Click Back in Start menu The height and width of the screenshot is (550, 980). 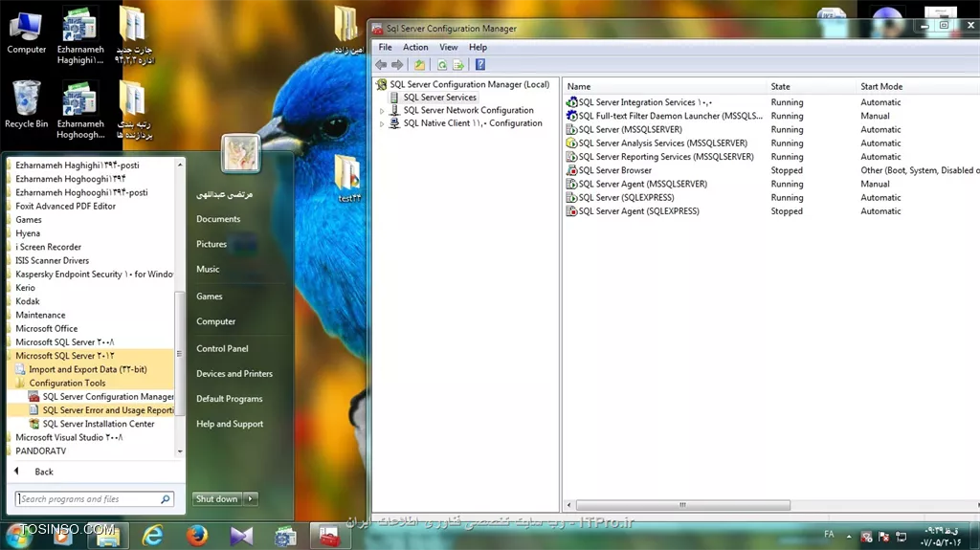pyautogui.click(x=44, y=472)
